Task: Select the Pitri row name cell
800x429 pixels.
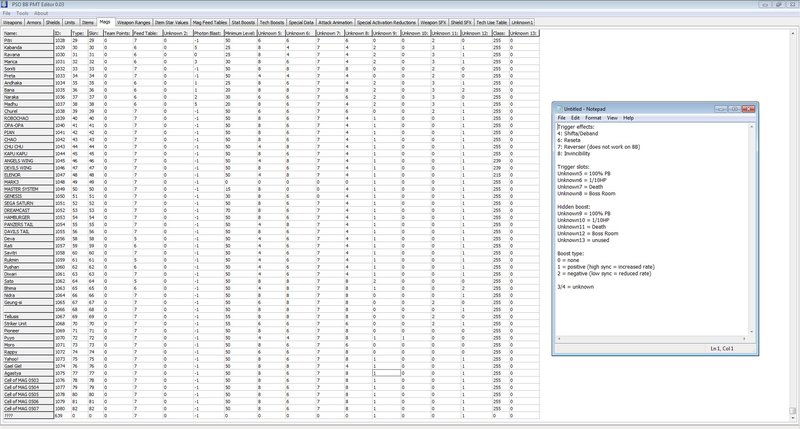Action: pos(28,40)
